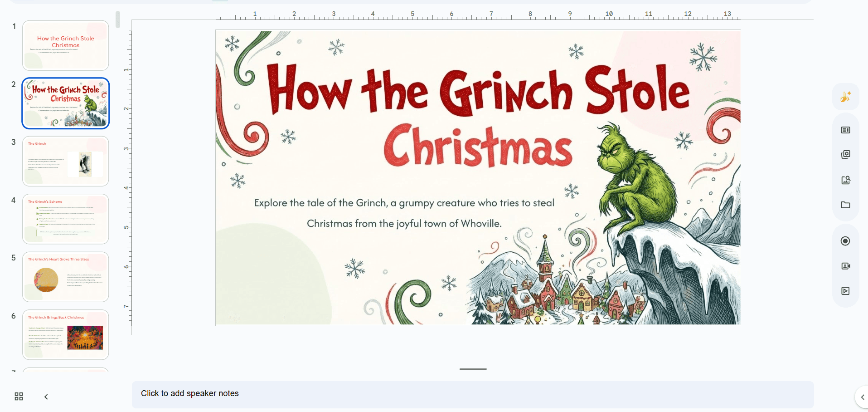The height and width of the screenshot is (412, 868).
Task: Start slideshow with the play icon
Action: (x=845, y=291)
